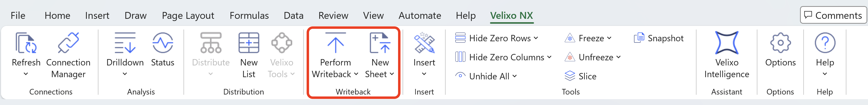868x105 pixels.
Task: Open the Page Layout tab
Action: (x=188, y=15)
